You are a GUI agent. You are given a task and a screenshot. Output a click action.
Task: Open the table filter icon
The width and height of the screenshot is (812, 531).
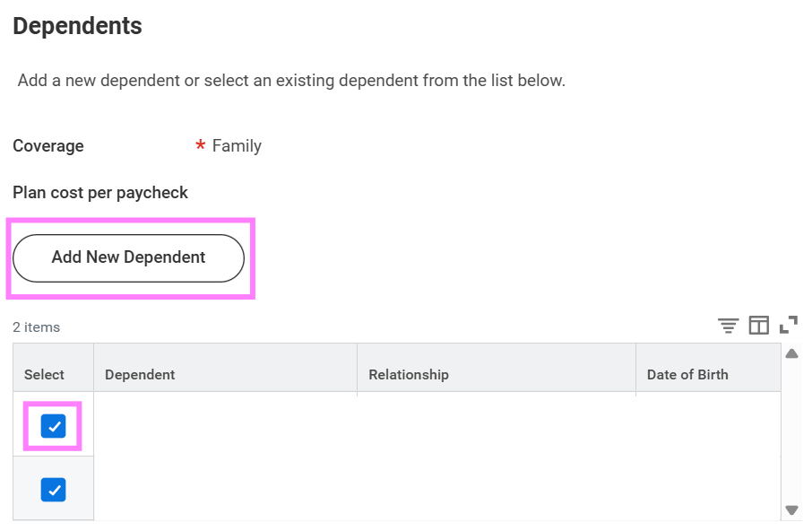[729, 326]
